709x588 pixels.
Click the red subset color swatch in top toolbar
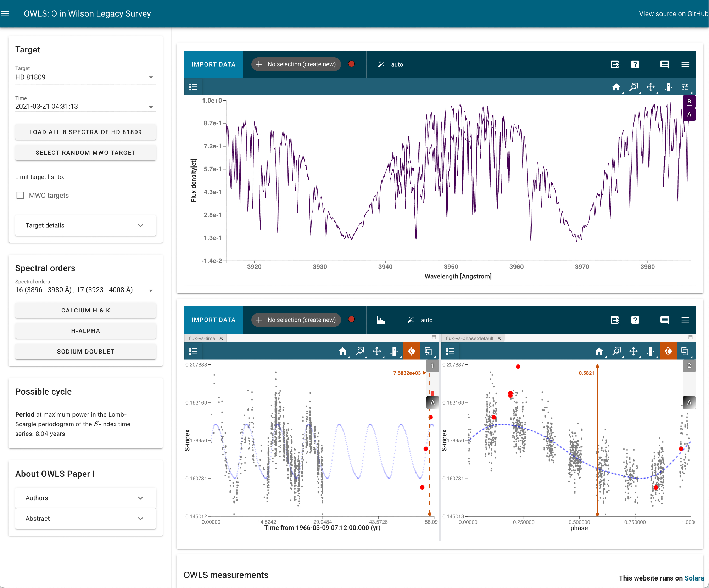pos(352,64)
